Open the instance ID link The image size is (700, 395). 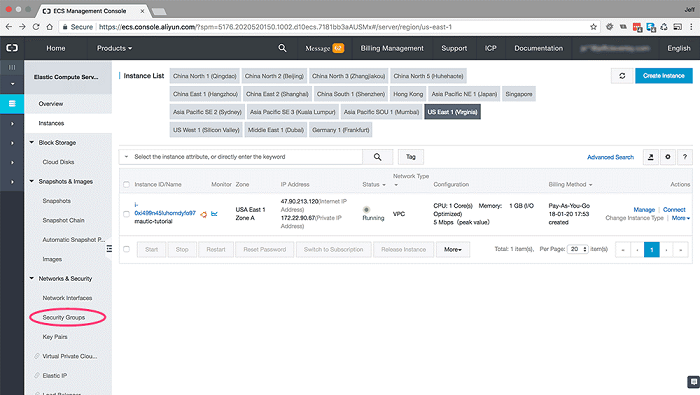click(165, 209)
